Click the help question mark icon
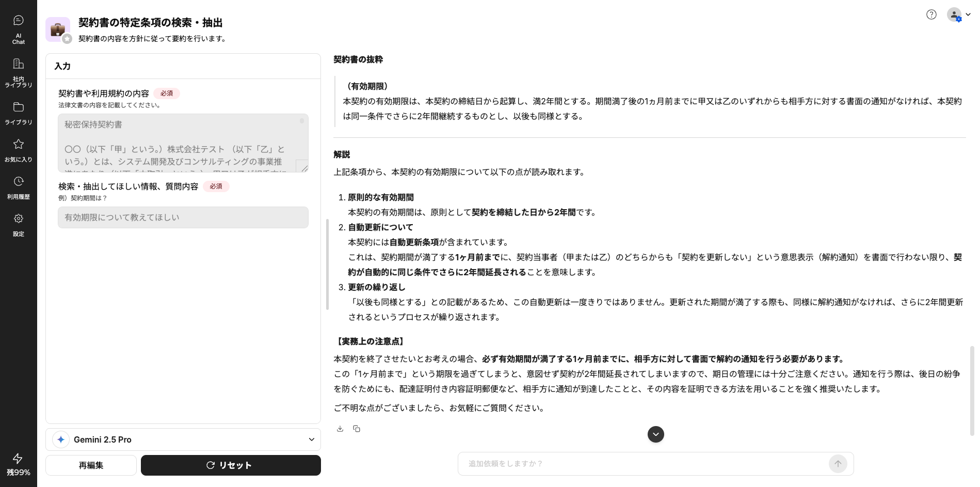Viewport: 980px width, 487px height. point(931,14)
